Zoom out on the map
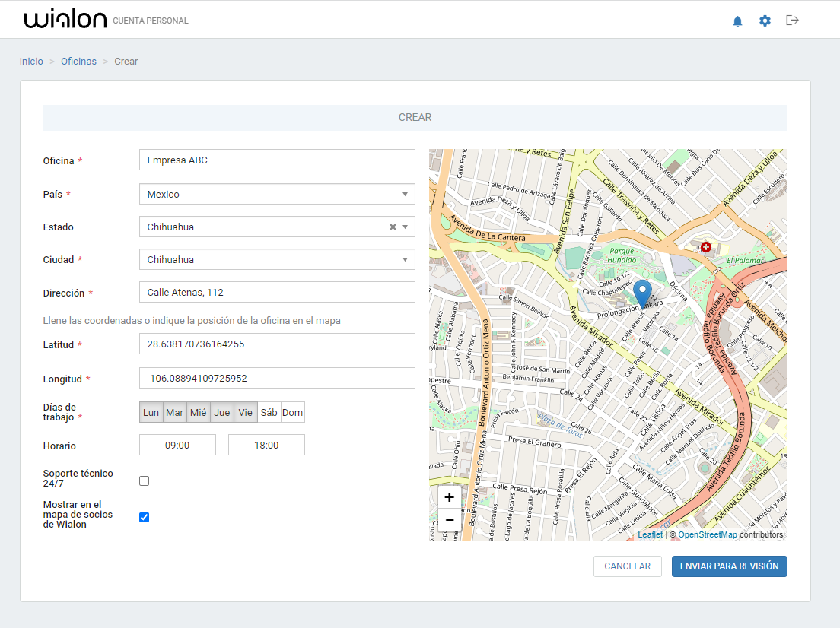 click(450, 520)
